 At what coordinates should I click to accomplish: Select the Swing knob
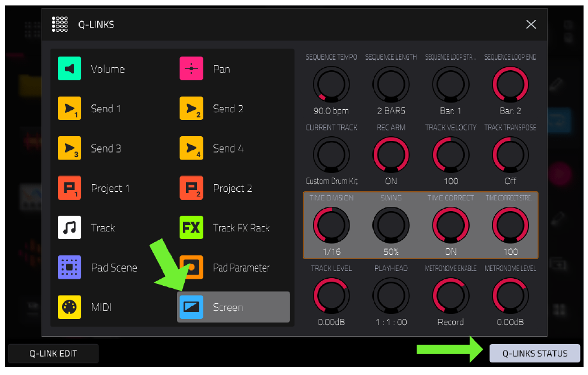(x=391, y=226)
